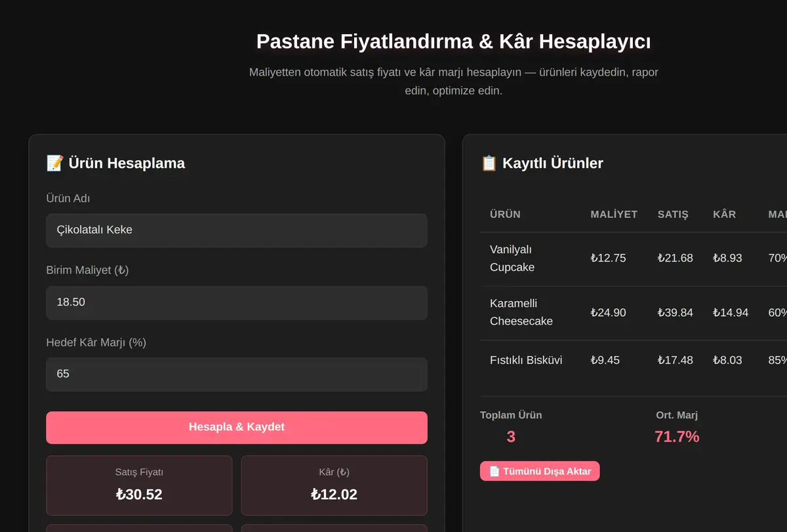
Task: Click sale price ₺39.84
Action: (x=676, y=312)
